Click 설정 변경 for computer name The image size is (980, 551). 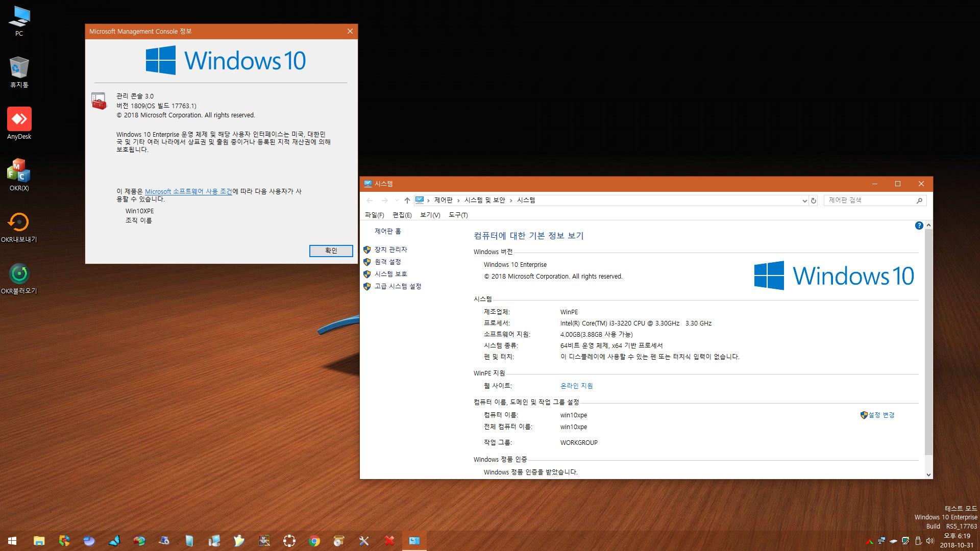[x=881, y=415]
